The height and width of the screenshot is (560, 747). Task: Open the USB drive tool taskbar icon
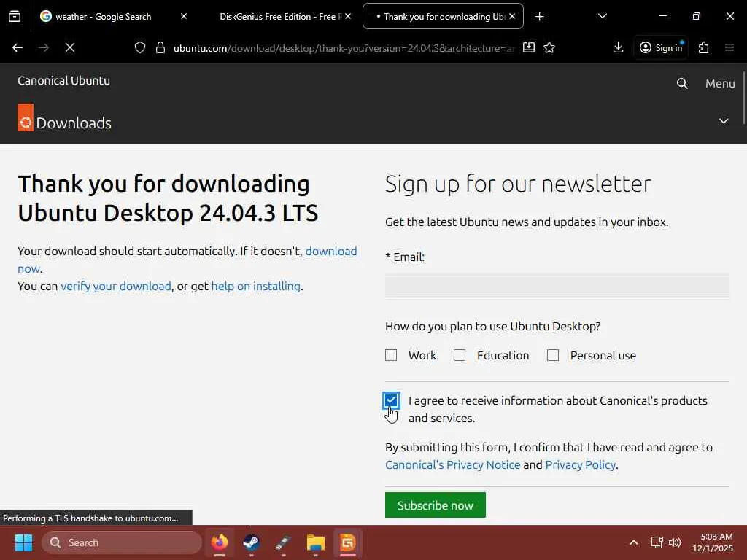coord(284,542)
